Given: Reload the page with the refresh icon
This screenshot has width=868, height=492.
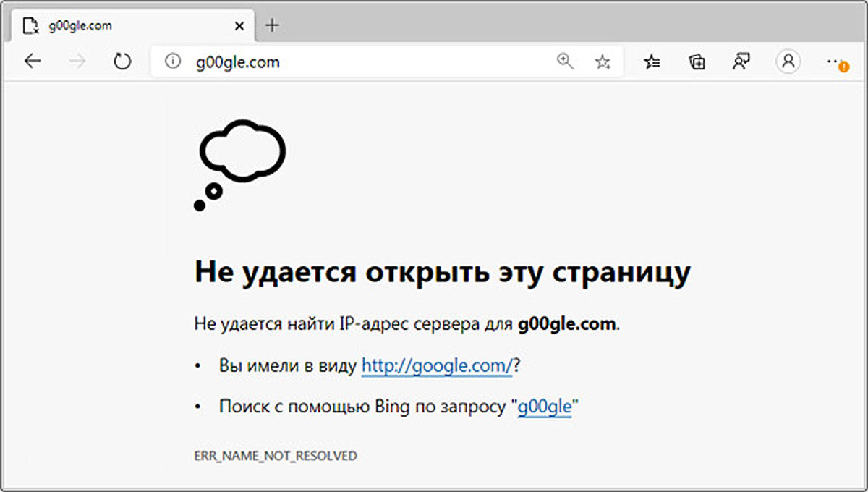Looking at the screenshot, I should [x=122, y=62].
